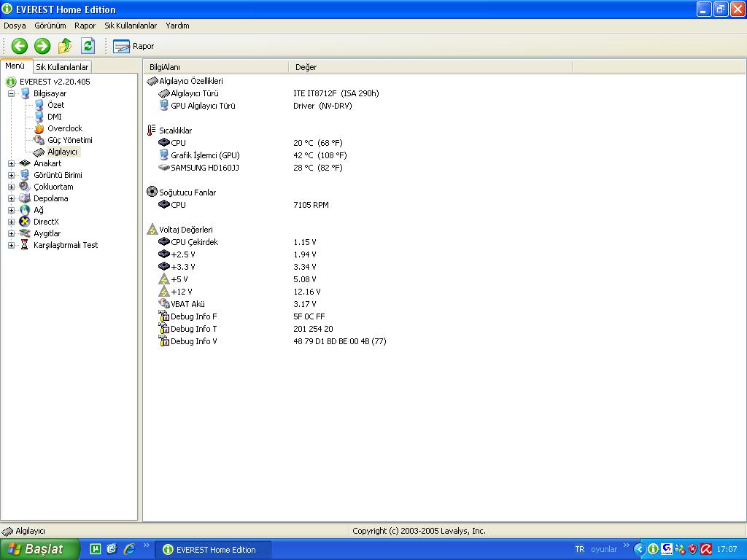Select the Debug Info F row
Viewport: 747px width, 560px height.
pyautogui.click(x=242, y=316)
